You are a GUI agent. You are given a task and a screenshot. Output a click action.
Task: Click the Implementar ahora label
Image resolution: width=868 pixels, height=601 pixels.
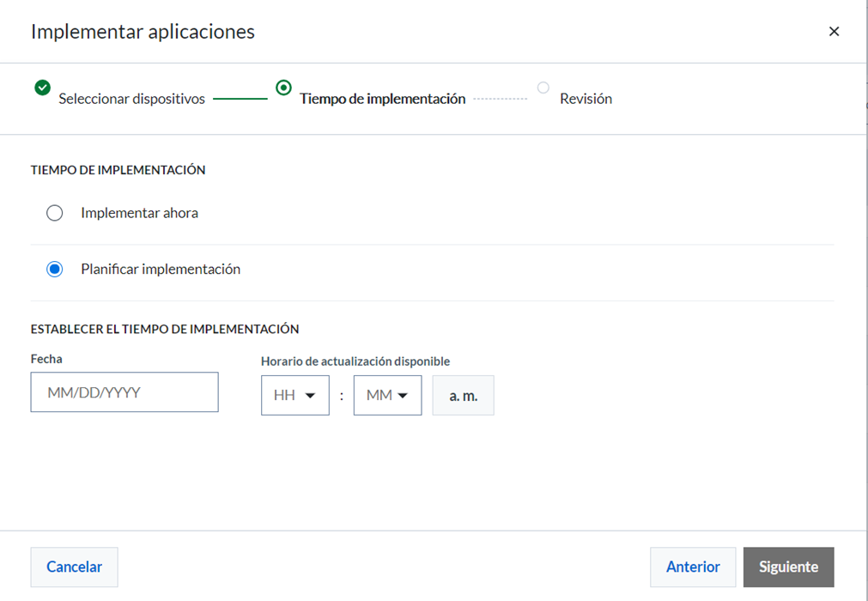[139, 213]
